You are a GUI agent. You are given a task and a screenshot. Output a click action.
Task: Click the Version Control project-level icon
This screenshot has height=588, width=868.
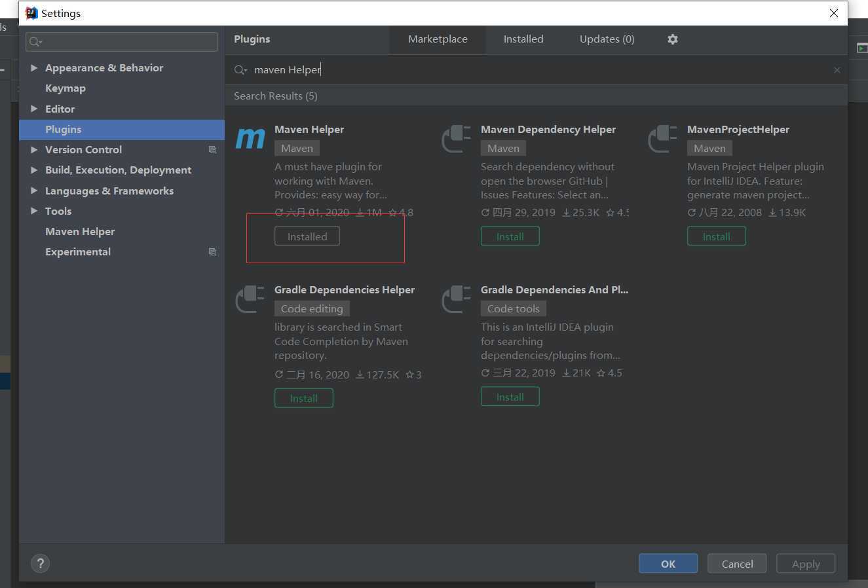(212, 150)
